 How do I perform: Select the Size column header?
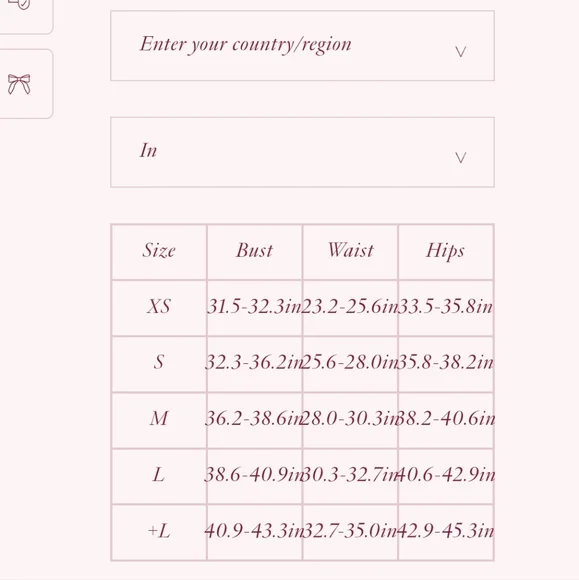[x=159, y=250]
